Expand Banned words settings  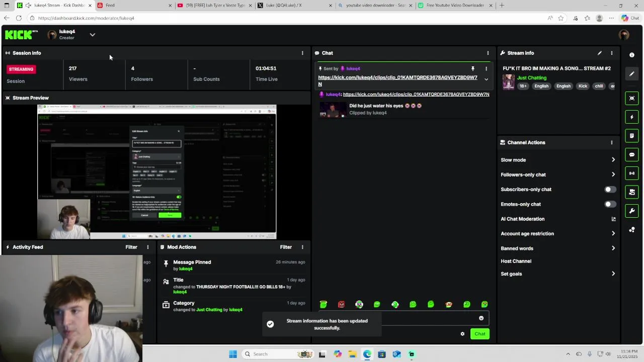pyautogui.click(x=558, y=248)
